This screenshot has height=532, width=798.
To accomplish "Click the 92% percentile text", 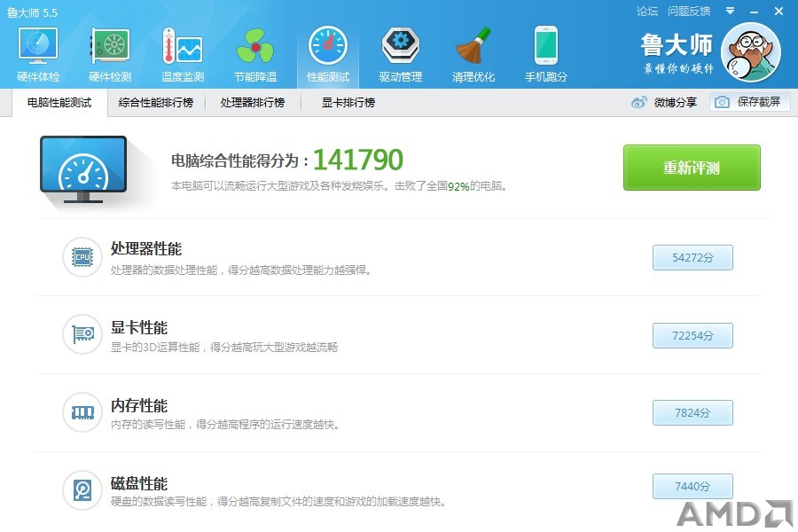I will click(x=458, y=186).
